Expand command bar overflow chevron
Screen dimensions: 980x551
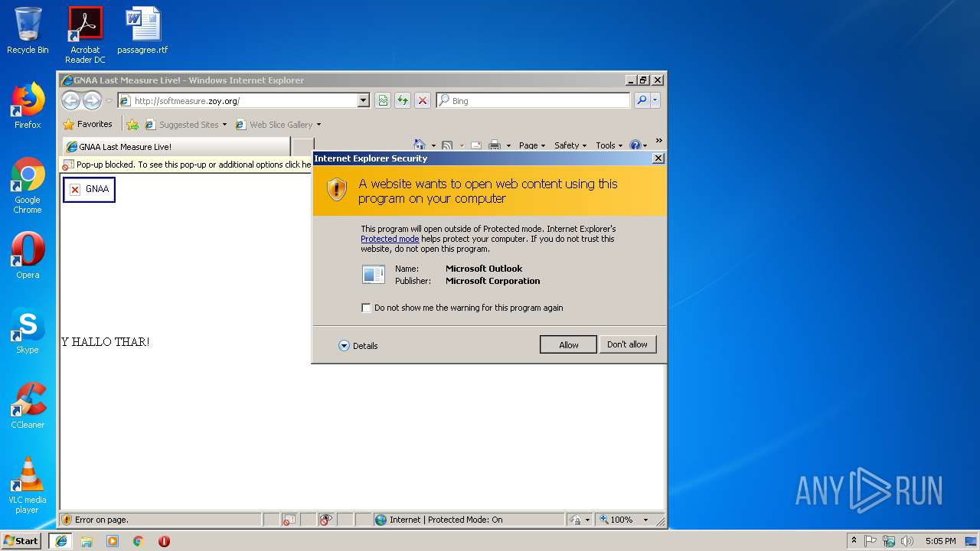(x=658, y=141)
